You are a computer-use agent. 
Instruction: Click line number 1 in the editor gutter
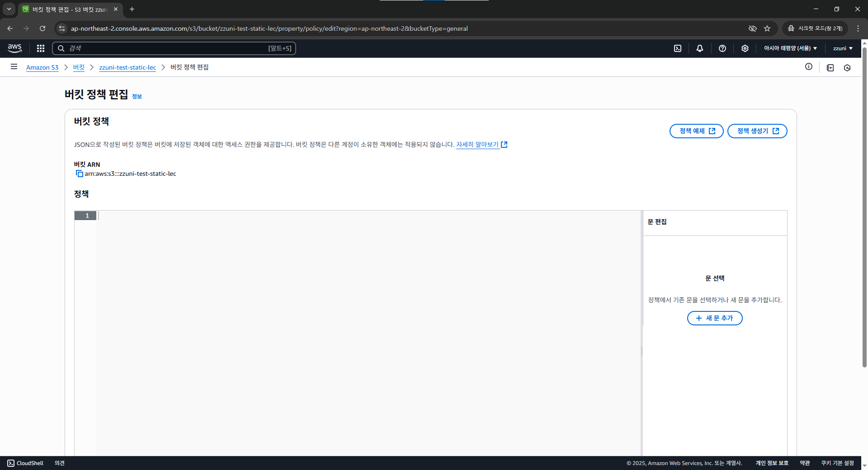click(85, 216)
